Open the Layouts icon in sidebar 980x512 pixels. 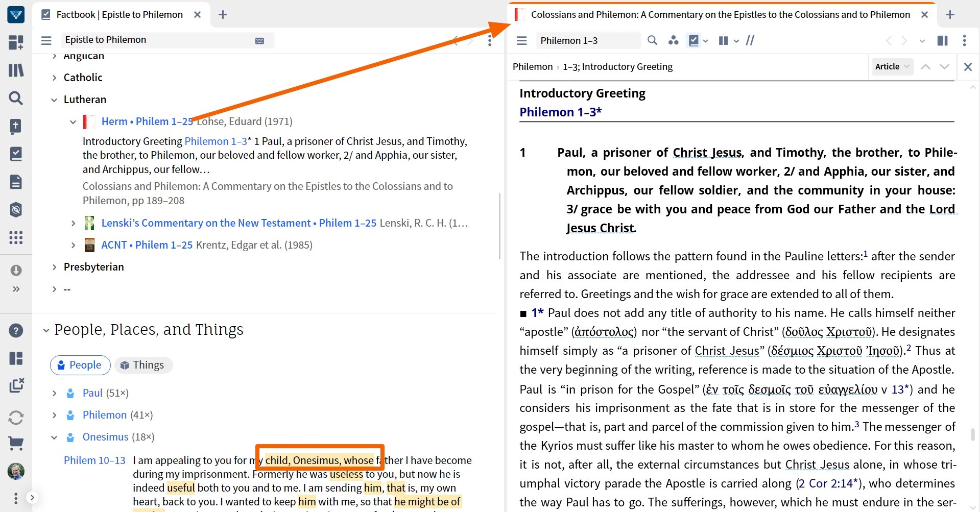coord(16,358)
